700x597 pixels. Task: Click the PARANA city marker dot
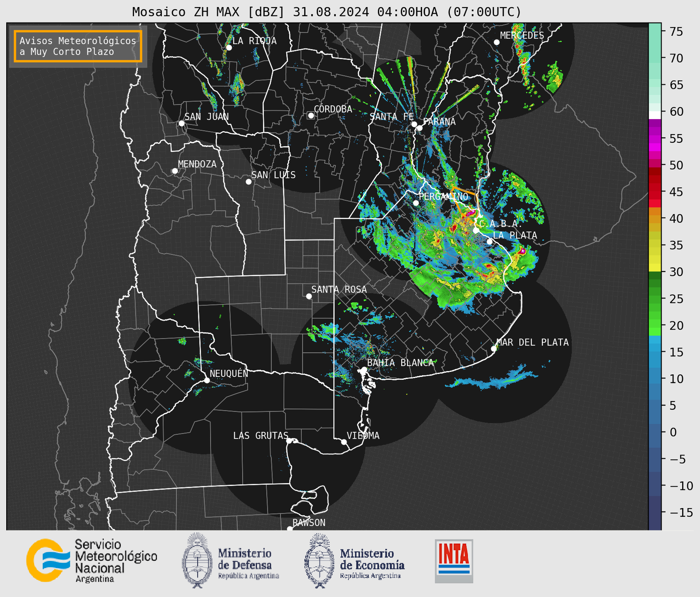point(420,128)
